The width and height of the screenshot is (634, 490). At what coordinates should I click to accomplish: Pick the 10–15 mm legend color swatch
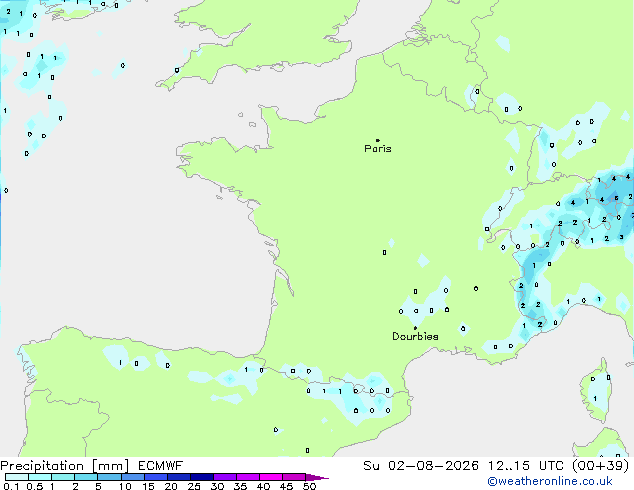coord(133,477)
